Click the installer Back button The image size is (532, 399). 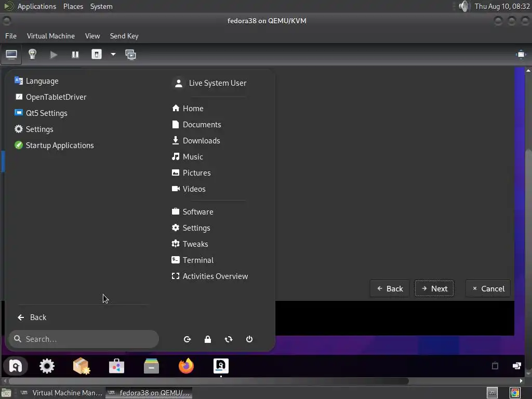point(390,289)
